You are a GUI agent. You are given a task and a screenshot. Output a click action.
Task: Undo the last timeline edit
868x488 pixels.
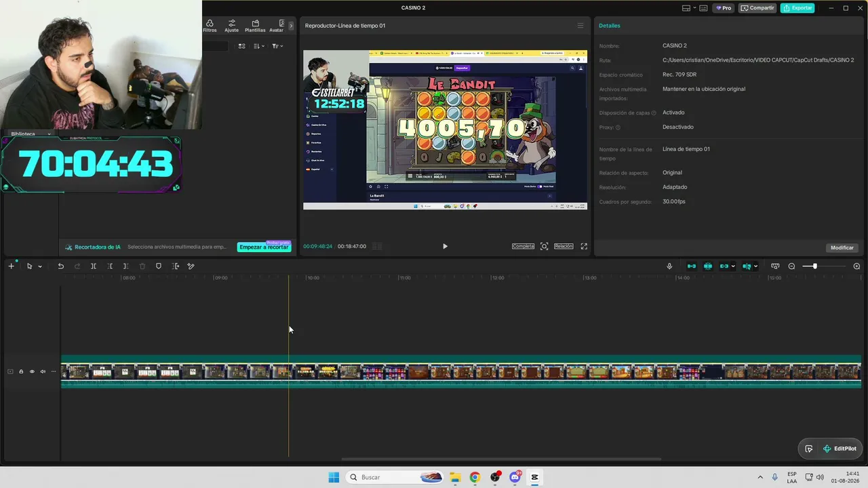[60, 266]
